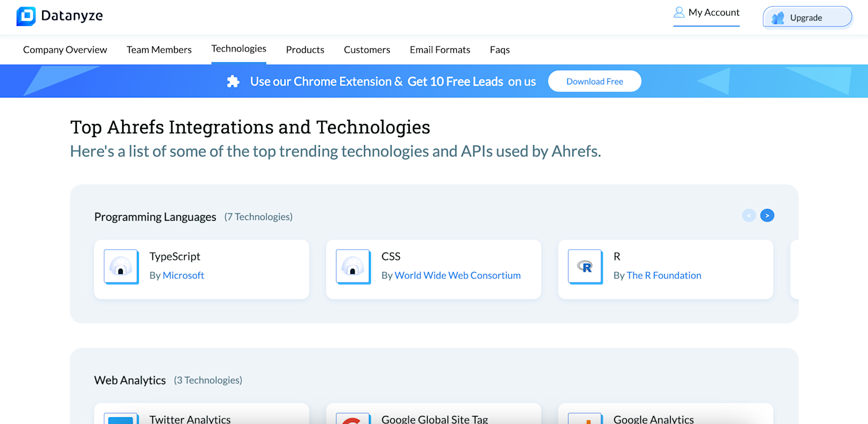Click 'Get 10 Free Leads' banner text
The height and width of the screenshot is (424, 868).
click(455, 81)
